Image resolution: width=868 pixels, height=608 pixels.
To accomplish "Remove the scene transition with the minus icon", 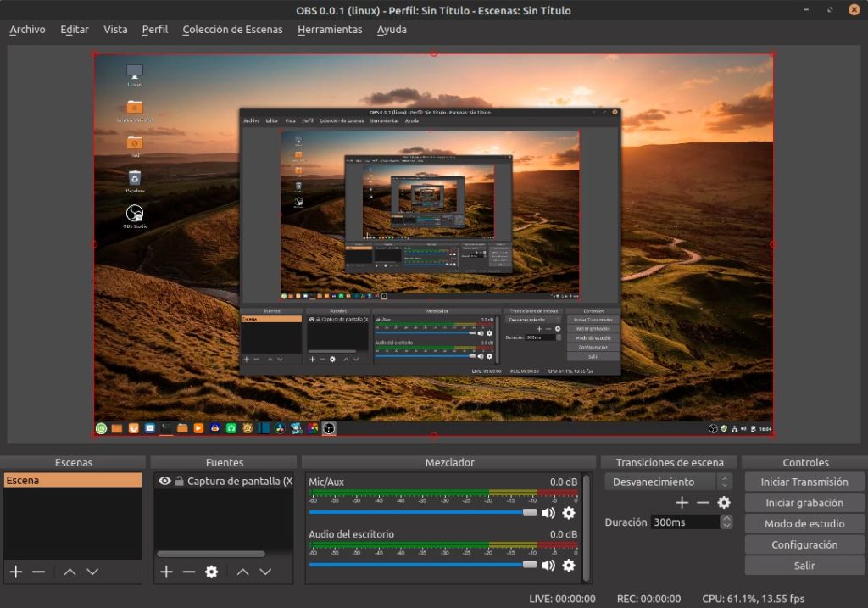I will click(703, 502).
